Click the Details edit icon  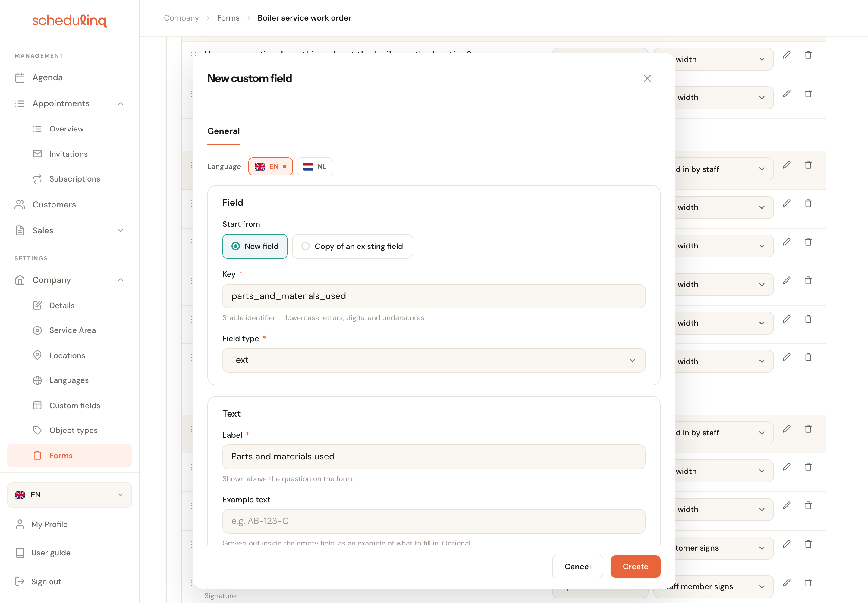pyautogui.click(x=37, y=305)
